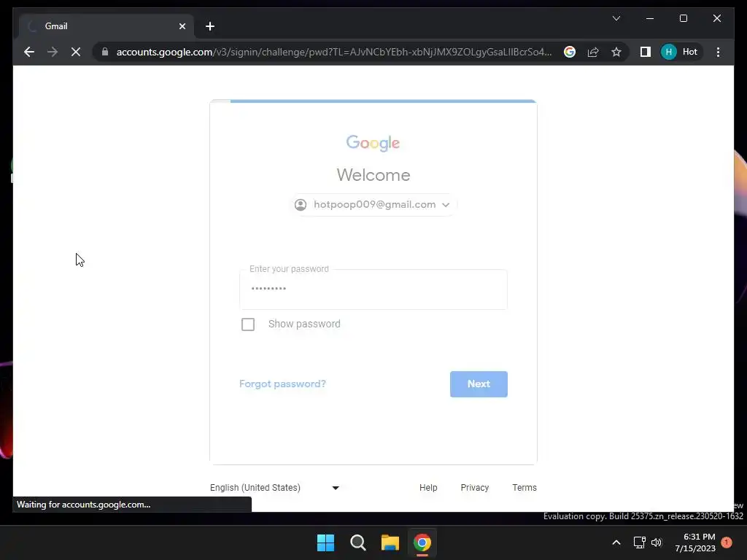Open volume control tray icon
Viewport: 747px width, 560px height.
click(657, 542)
